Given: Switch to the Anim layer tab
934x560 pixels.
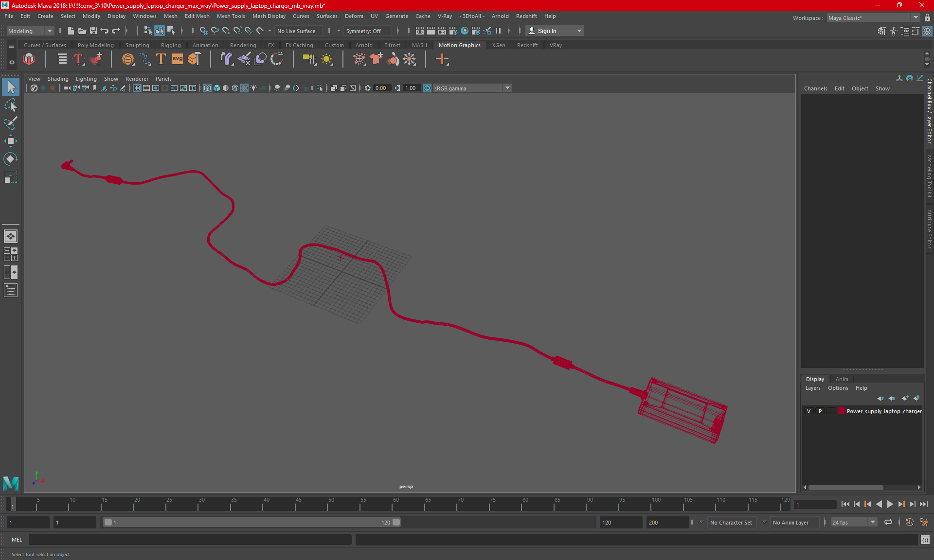Looking at the screenshot, I should [842, 379].
